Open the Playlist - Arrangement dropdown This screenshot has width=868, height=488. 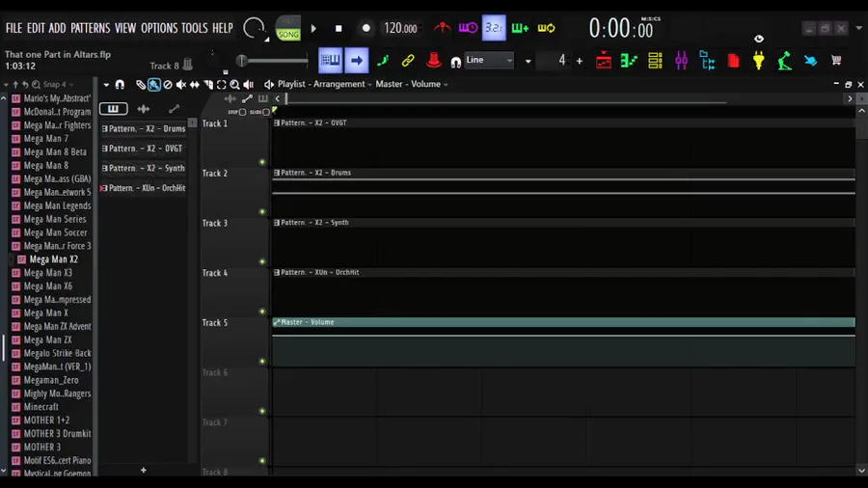(x=325, y=84)
